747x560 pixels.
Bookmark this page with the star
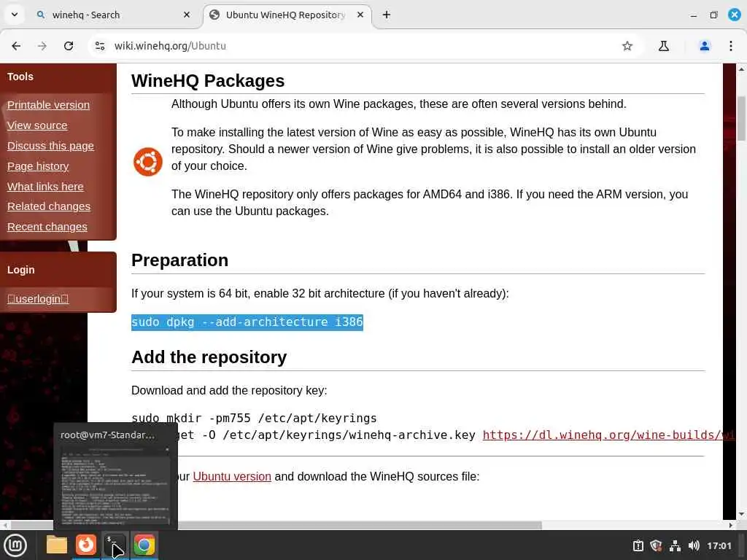pos(627,46)
